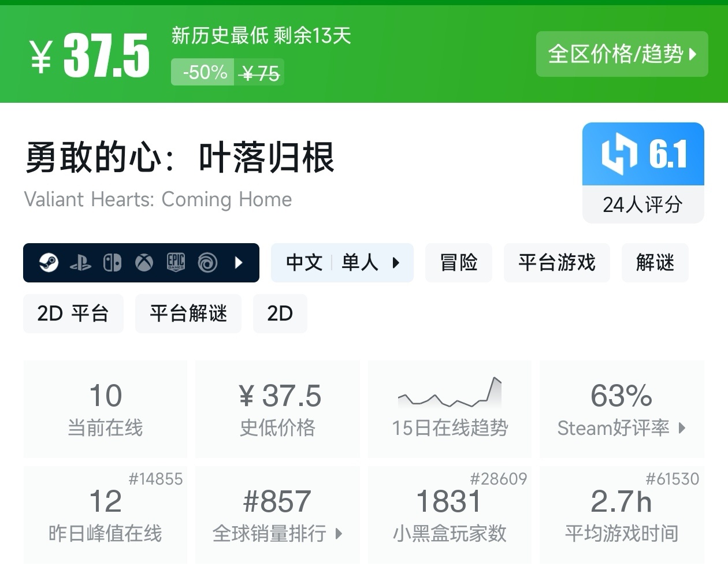This screenshot has height=577, width=728.
Task: Switch to the 2D 平台 tag
Action: click(73, 314)
